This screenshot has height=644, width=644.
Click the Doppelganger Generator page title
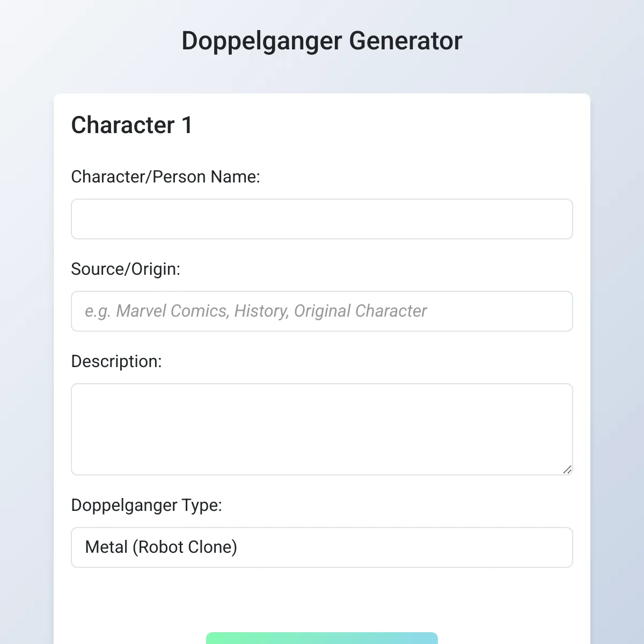coord(322,40)
